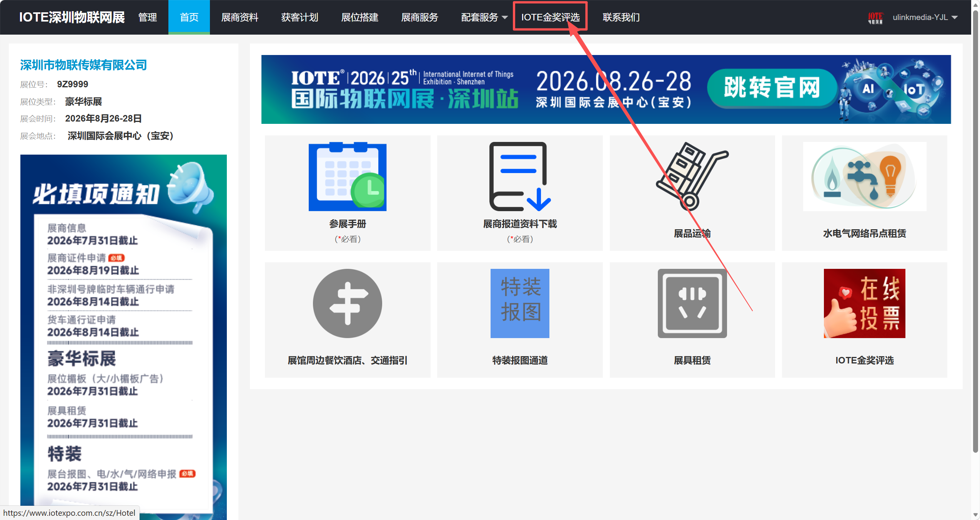This screenshot has height=520, width=980.
Task: Click the 展商报道资料下载 document icon
Action: 519,177
